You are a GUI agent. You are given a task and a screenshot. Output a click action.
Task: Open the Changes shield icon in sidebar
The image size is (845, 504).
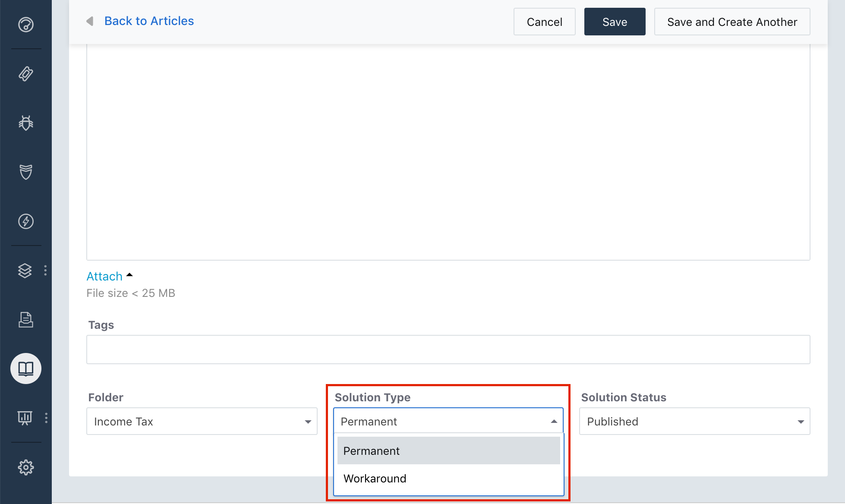[26, 172]
